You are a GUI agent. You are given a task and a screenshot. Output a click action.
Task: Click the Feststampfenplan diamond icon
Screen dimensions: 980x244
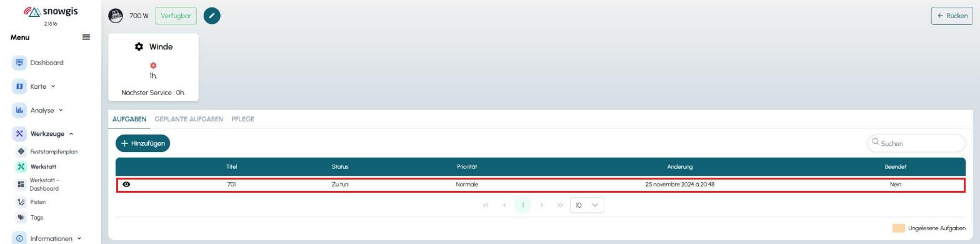click(21, 151)
